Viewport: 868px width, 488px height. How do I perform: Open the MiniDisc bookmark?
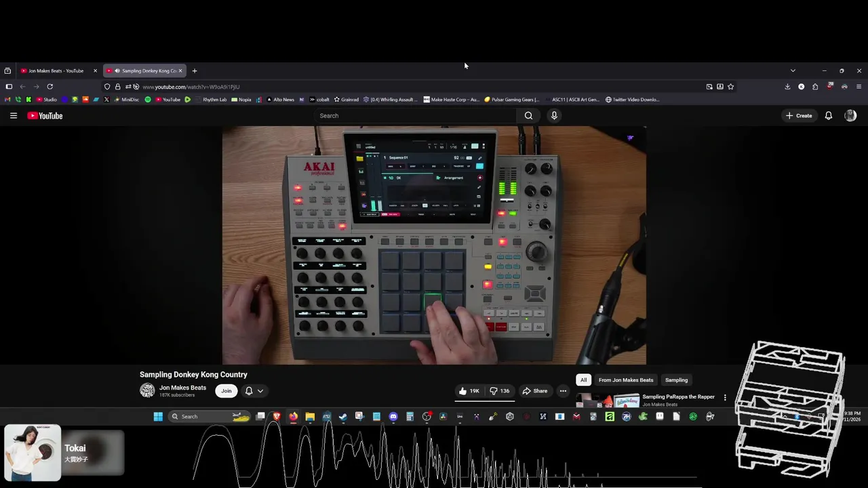(127, 100)
